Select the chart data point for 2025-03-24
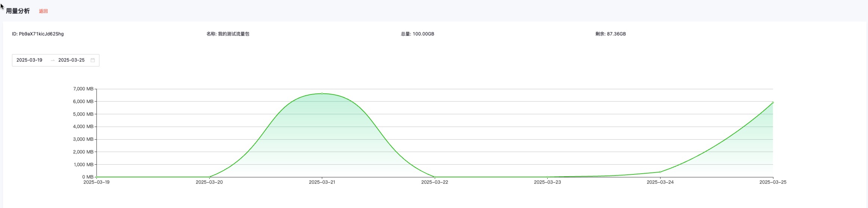 [x=660, y=172]
